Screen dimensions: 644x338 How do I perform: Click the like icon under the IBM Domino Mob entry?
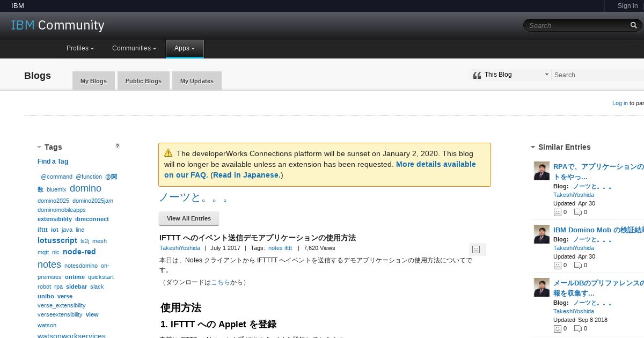click(557, 265)
